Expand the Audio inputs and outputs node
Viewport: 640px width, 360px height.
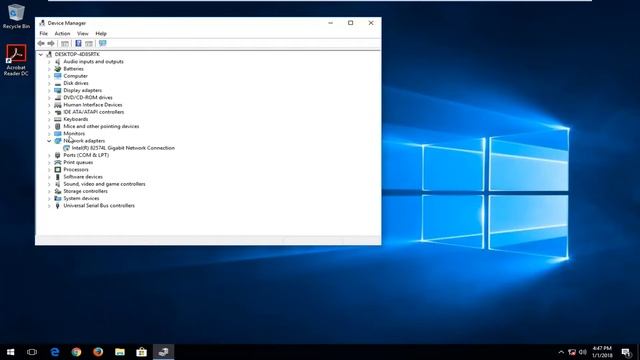tap(49, 62)
